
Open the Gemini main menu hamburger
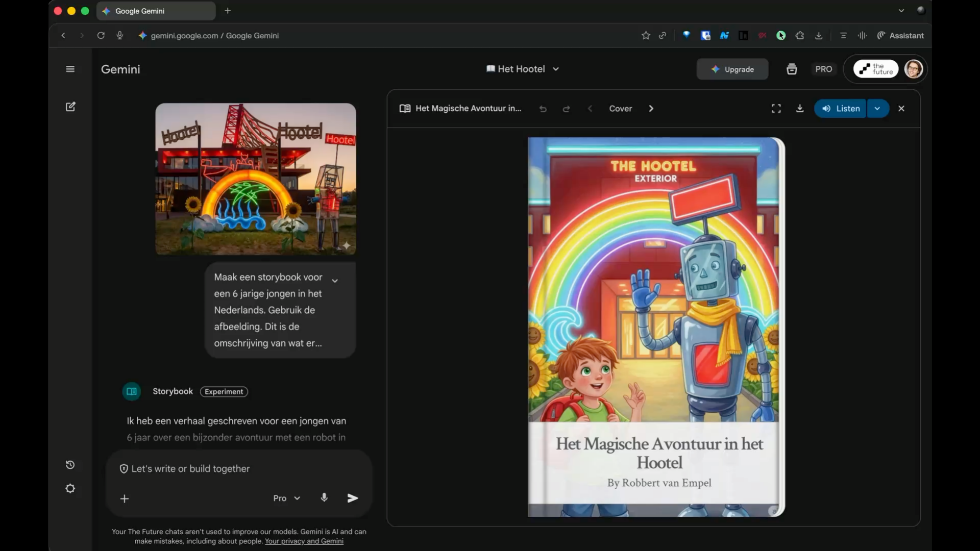click(70, 69)
